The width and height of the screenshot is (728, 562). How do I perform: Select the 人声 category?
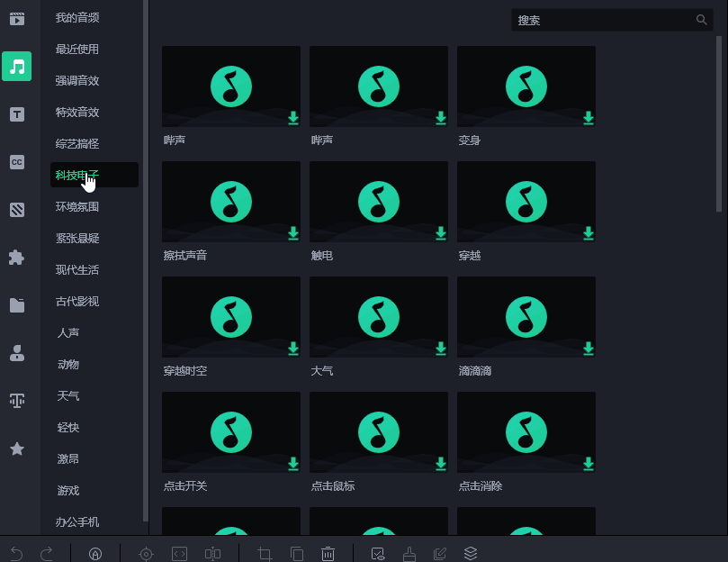click(68, 333)
